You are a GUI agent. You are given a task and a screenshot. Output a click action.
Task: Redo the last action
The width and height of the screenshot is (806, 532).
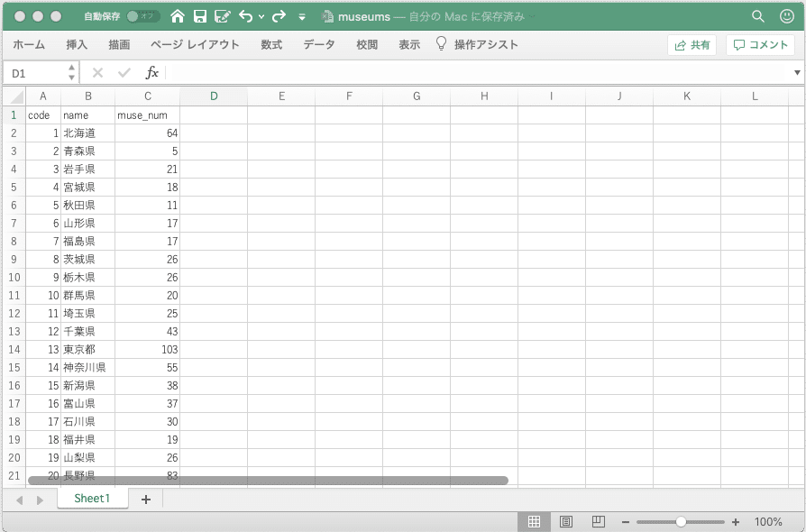[x=279, y=16]
